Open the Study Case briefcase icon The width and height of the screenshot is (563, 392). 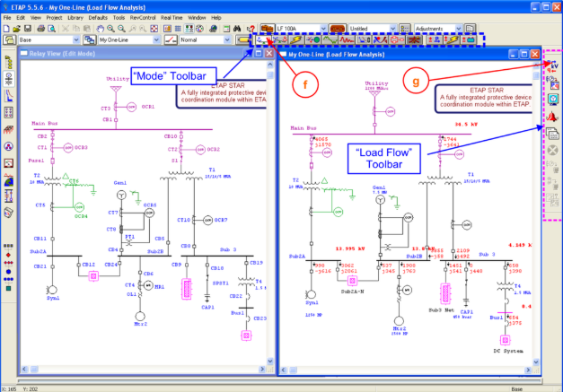pos(268,29)
